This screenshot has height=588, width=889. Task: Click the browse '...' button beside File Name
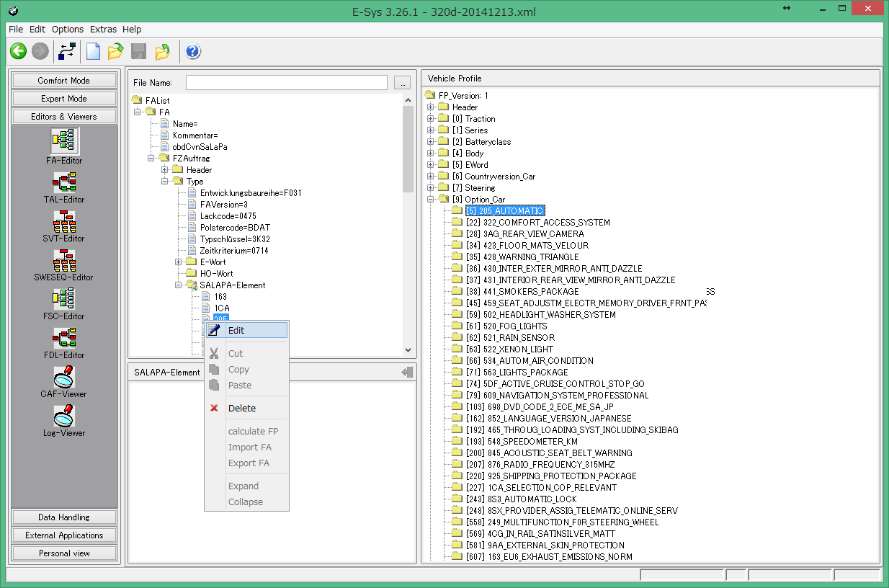coord(403,83)
